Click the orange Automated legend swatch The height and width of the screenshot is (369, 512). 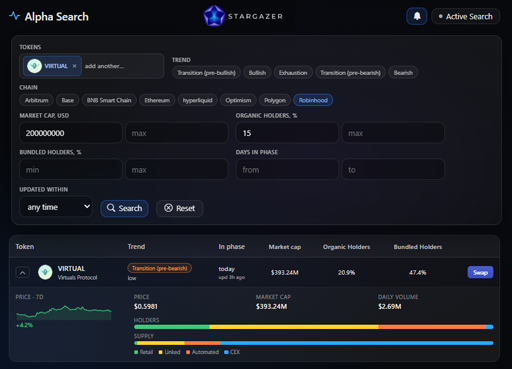[188, 352]
